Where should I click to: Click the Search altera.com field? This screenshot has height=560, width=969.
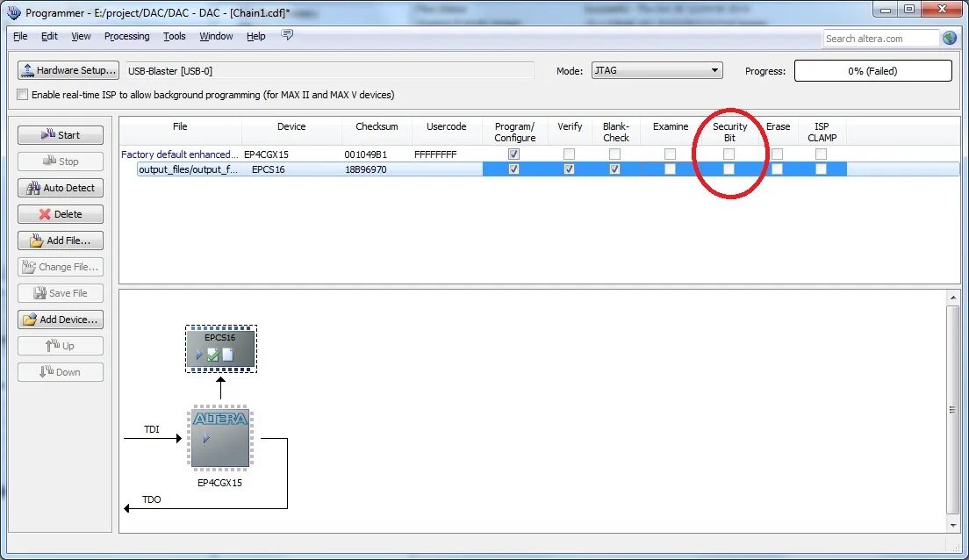pos(880,39)
